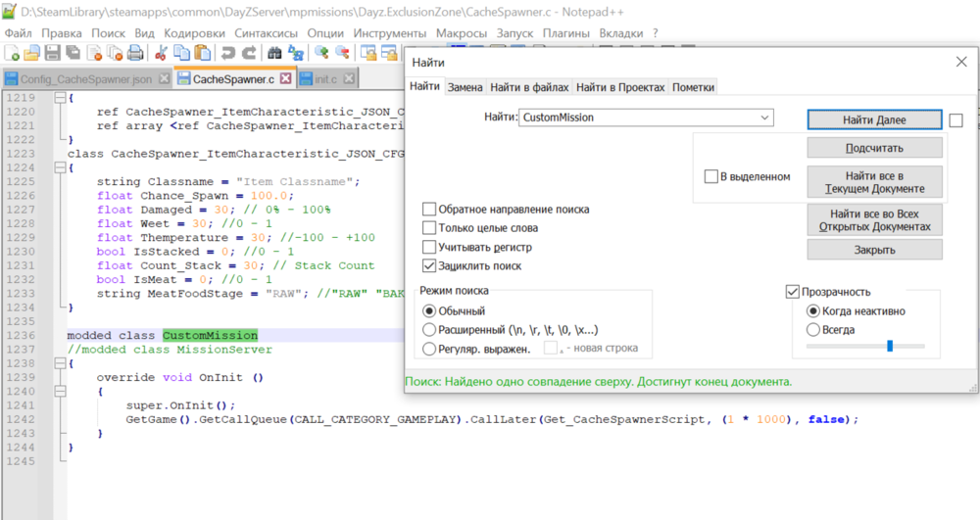Switch to the Config_CacheSpawner.json document tab
Image resolution: width=980 pixels, height=520 pixels.
tap(85, 79)
